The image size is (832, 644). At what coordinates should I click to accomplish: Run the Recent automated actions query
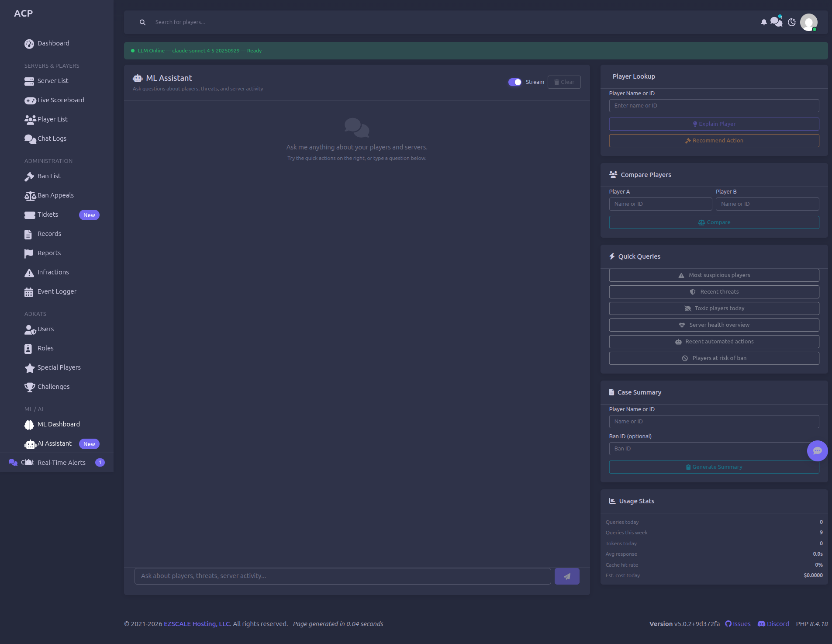pos(714,342)
